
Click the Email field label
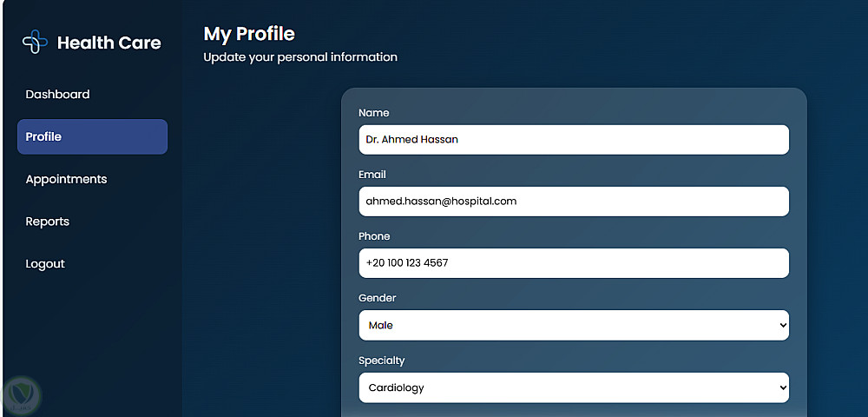click(372, 175)
